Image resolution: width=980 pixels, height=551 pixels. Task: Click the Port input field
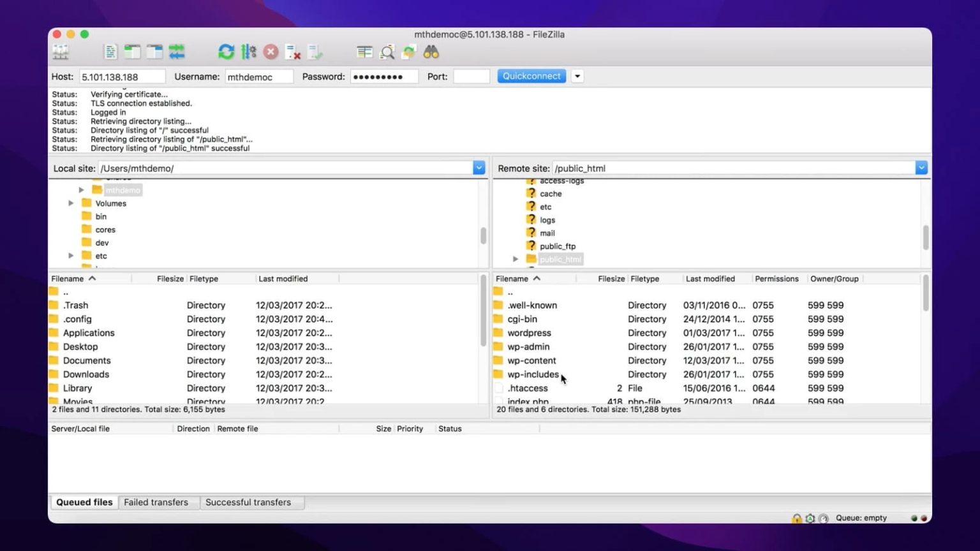point(471,77)
